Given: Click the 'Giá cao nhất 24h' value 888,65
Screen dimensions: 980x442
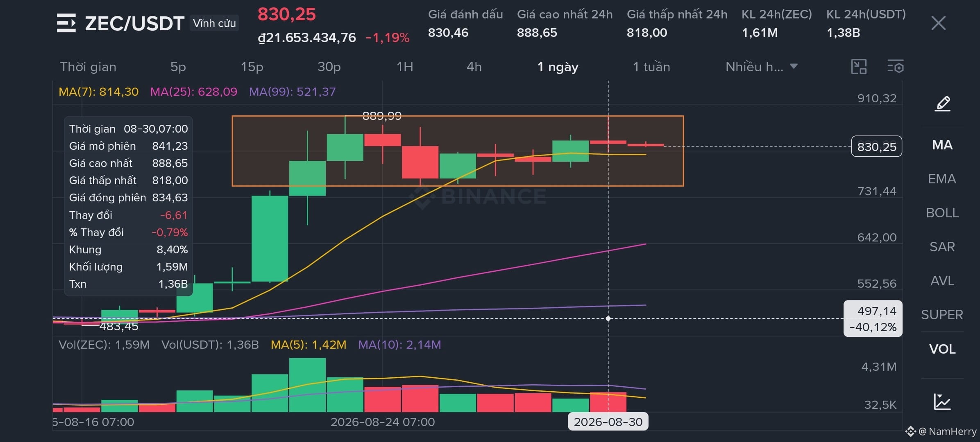Looking at the screenshot, I should [537, 33].
